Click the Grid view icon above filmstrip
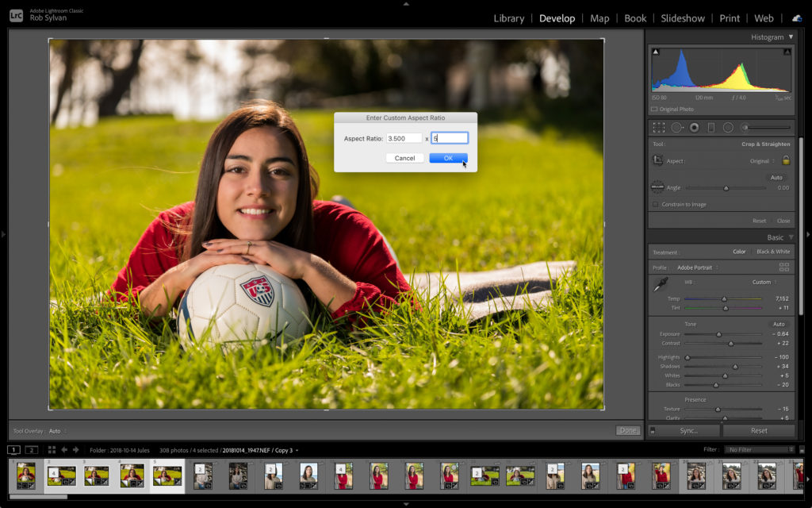 pyautogui.click(x=52, y=450)
